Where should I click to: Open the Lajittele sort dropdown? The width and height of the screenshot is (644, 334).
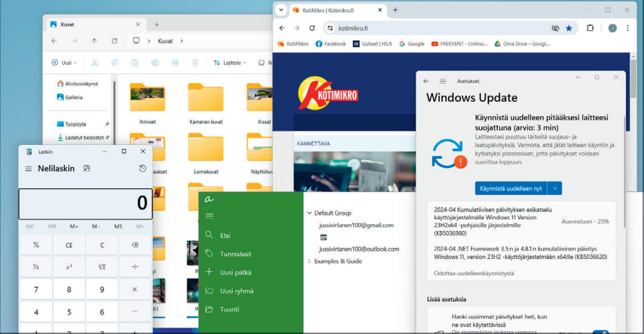[230, 63]
